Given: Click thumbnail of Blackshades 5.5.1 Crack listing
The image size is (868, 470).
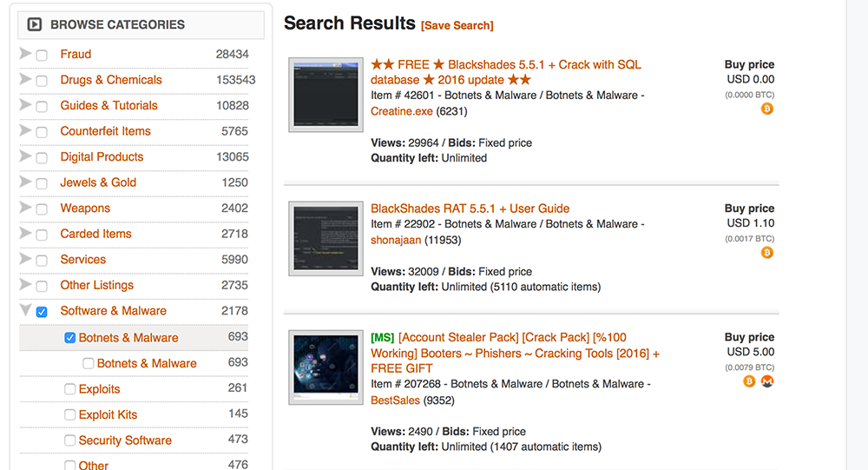Looking at the screenshot, I should pyautogui.click(x=326, y=95).
